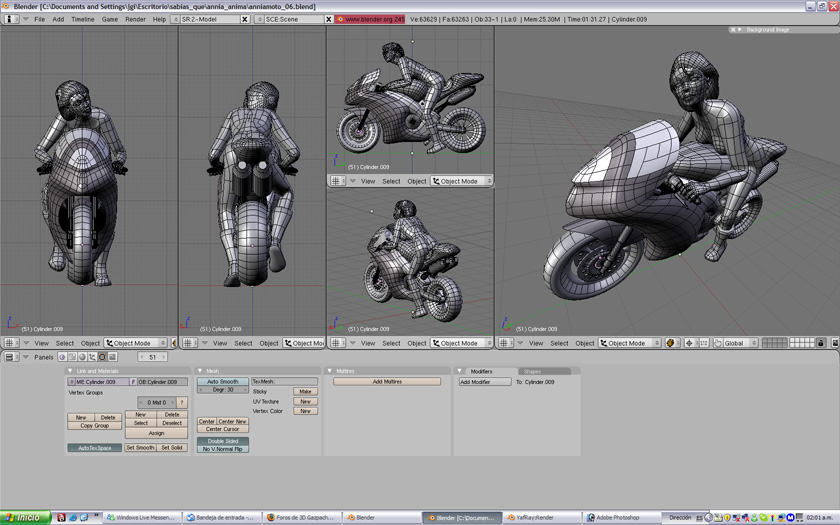Switch to the Shapes tab
This screenshot has width=840, height=525.
[x=532, y=371]
